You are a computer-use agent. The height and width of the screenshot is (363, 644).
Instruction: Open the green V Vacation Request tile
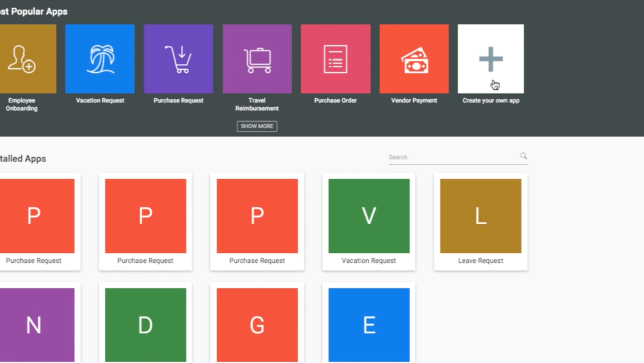(x=369, y=216)
